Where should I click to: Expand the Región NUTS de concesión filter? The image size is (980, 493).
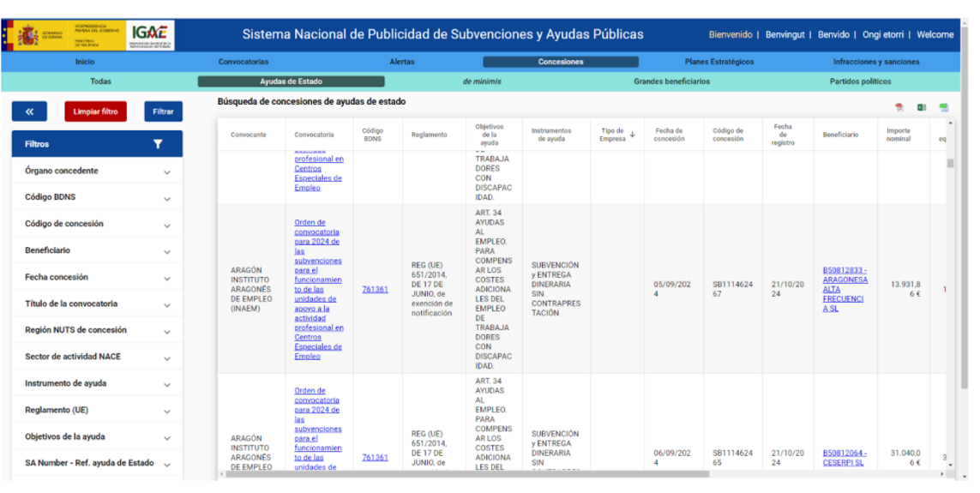coord(97,330)
